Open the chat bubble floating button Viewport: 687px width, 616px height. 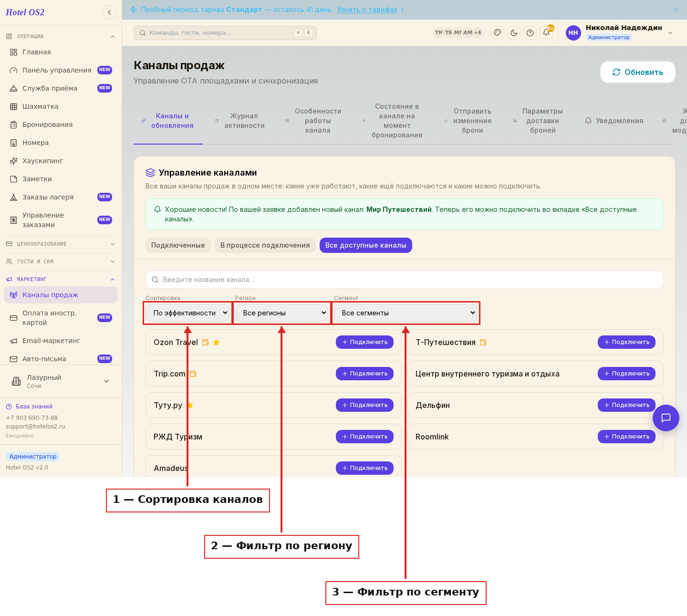click(x=666, y=418)
